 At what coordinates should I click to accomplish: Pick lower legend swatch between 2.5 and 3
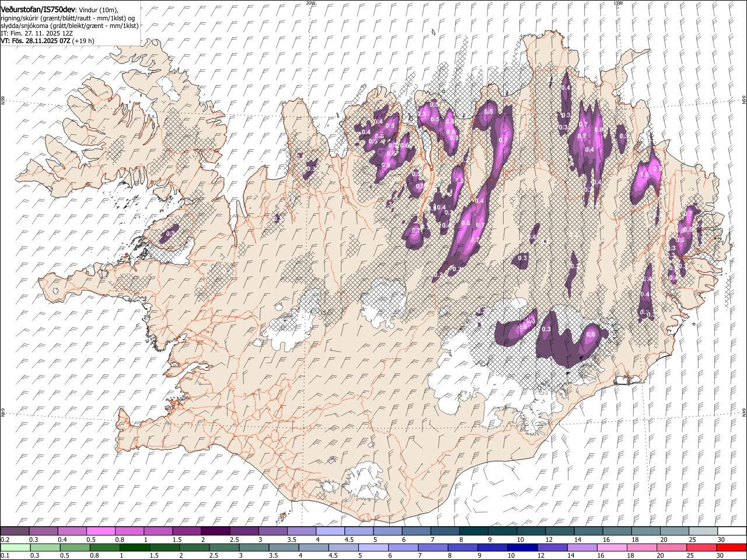[224, 547]
